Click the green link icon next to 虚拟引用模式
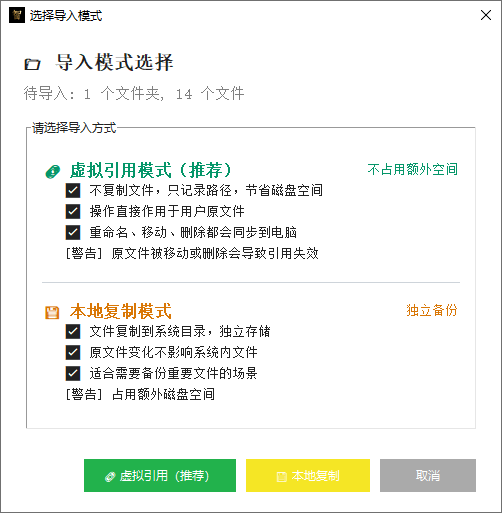 (x=53, y=172)
